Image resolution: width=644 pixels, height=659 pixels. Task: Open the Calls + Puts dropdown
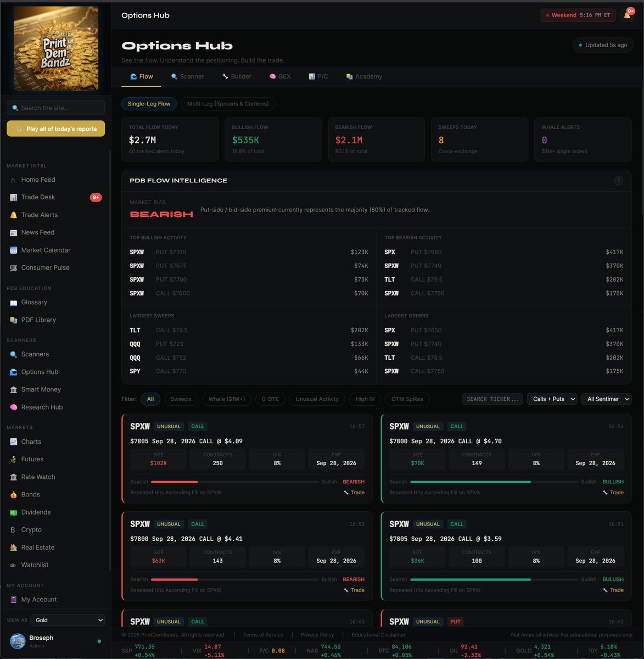552,399
